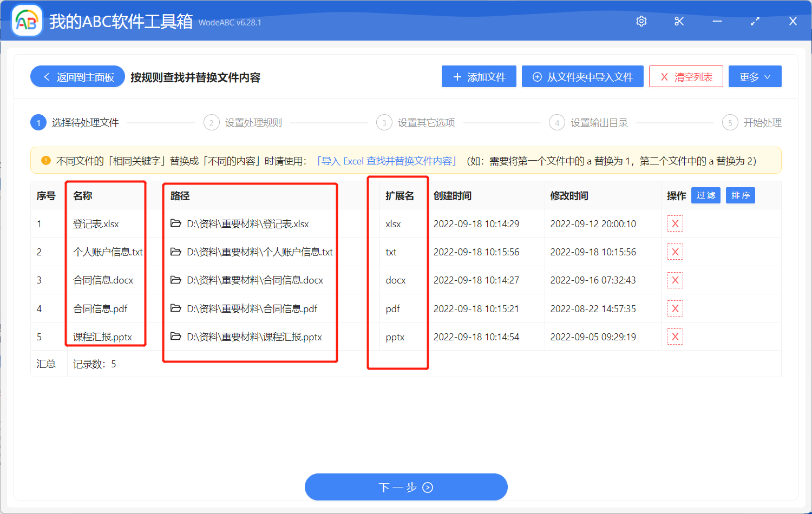Click the ABC logo icon top left
Screen dimensions: 812x514
(26, 21)
